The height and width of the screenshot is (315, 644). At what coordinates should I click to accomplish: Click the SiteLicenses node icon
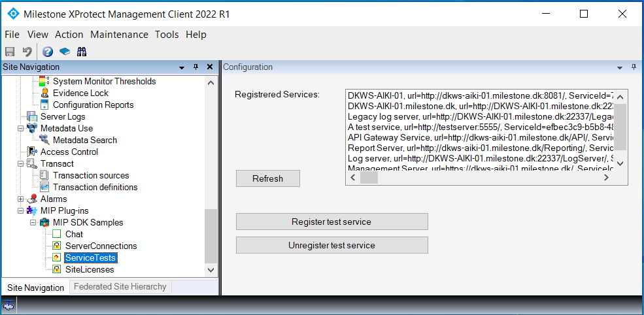(57, 270)
